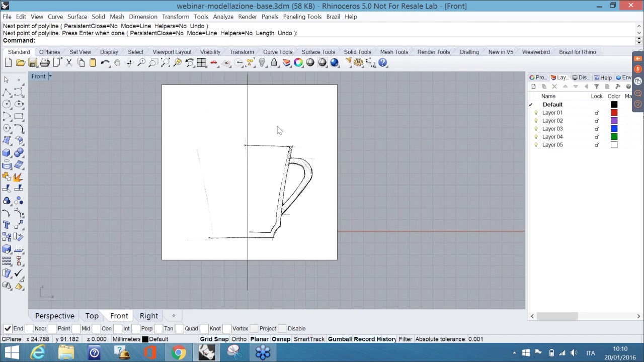The width and height of the screenshot is (644, 362).
Task: Toggle Layer 01 visibility light bulb
Action: click(x=536, y=113)
